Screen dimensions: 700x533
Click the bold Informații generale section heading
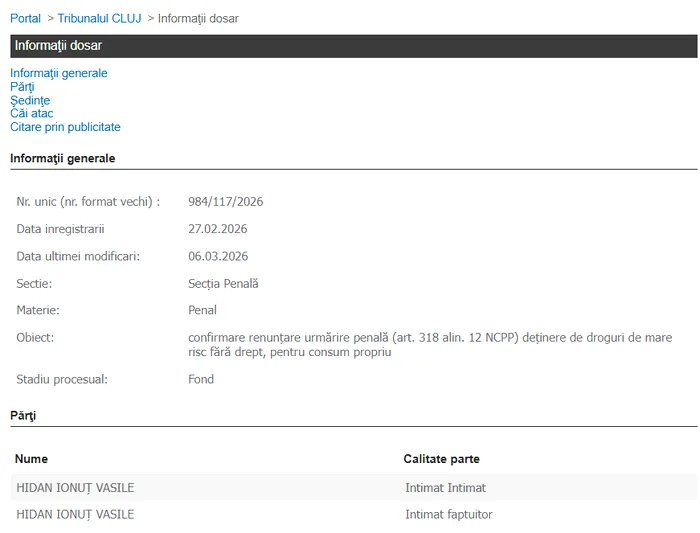[62, 158]
